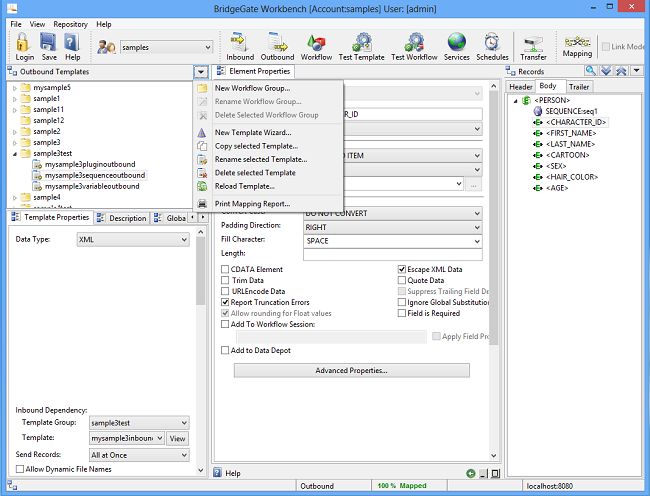
Task: Open the Outbound templates view
Action: click(277, 46)
